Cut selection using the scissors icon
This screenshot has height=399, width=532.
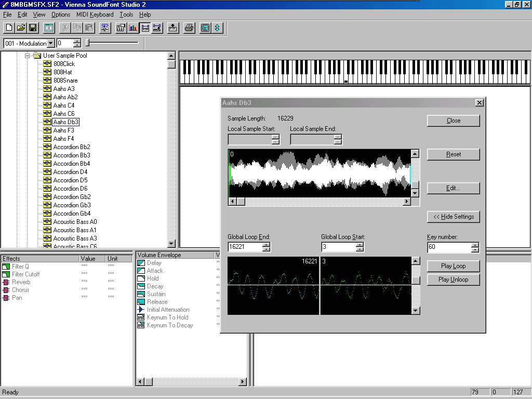click(65, 28)
